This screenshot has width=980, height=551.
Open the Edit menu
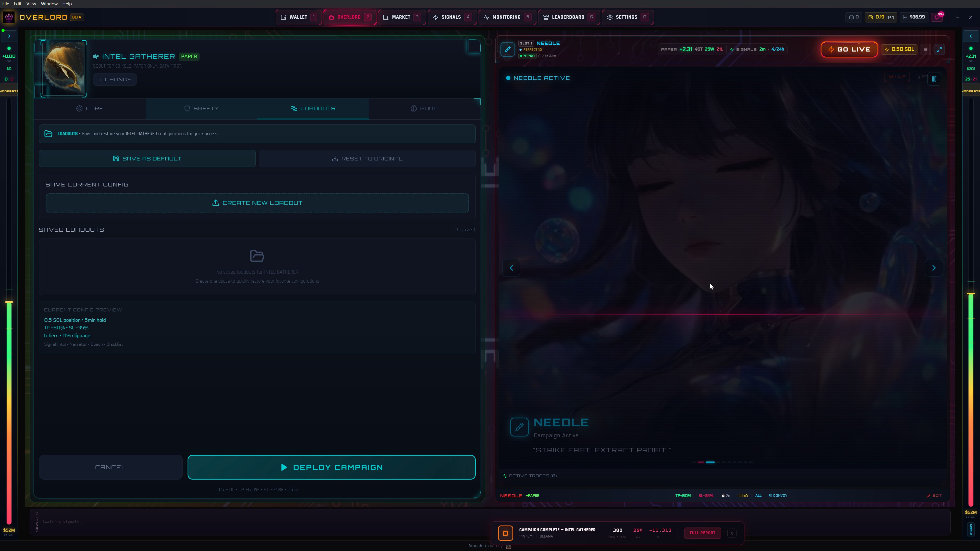coord(18,4)
